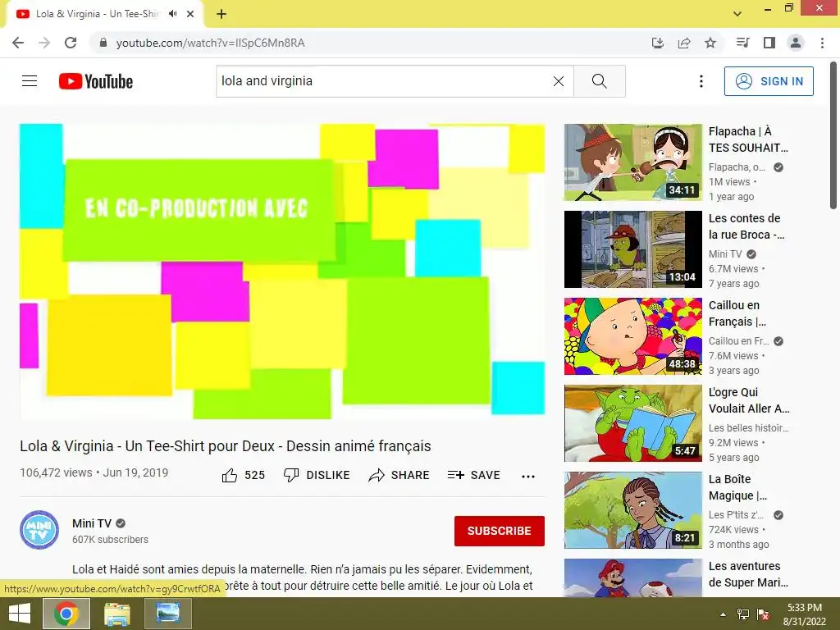
Task: Open La Boîte Magique video thumbnail
Action: 632,510
